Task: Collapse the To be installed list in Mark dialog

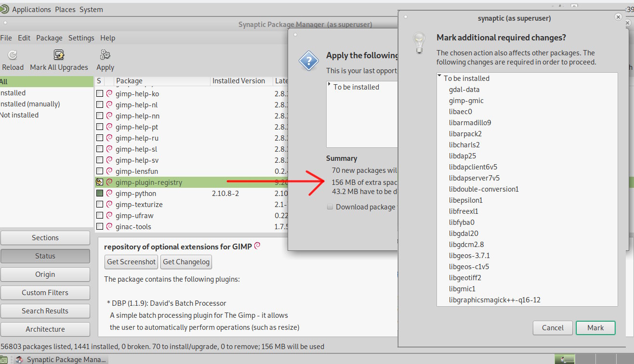Action: [x=439, y=77]
